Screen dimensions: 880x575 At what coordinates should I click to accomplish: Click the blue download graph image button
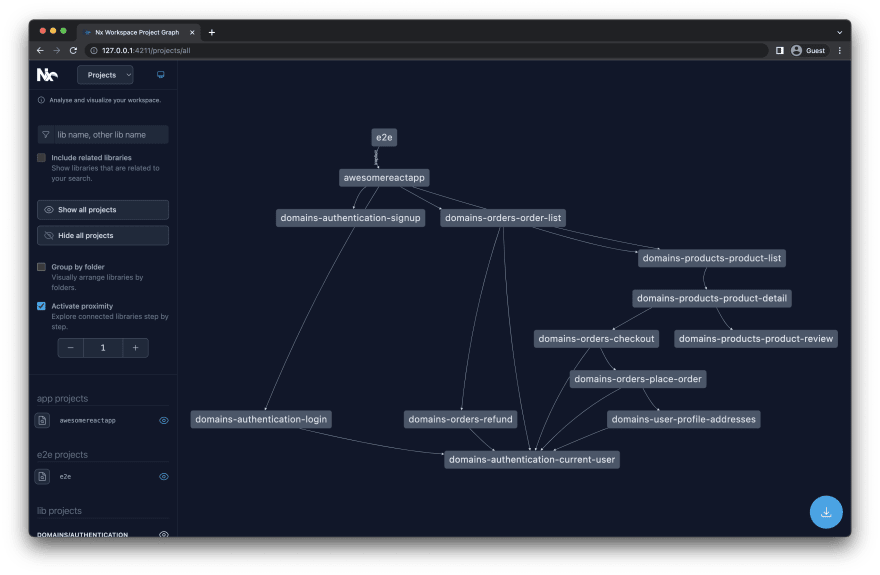[x=826, y=512]
